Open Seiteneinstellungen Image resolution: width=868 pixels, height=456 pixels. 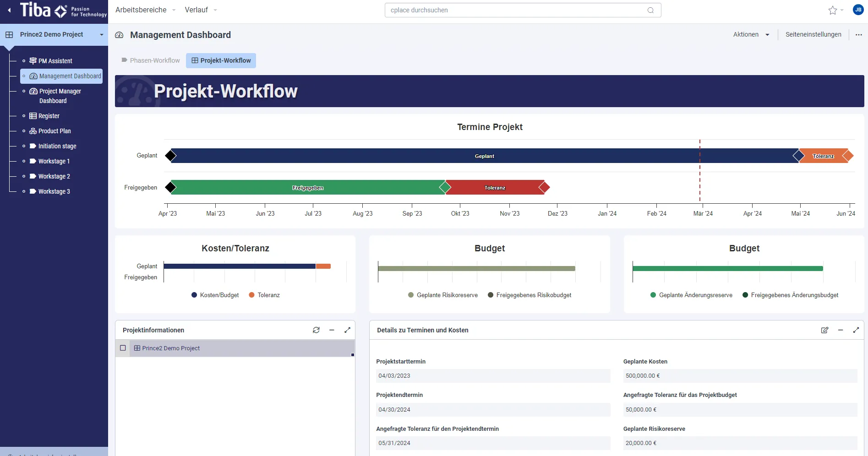click(813, 34)
